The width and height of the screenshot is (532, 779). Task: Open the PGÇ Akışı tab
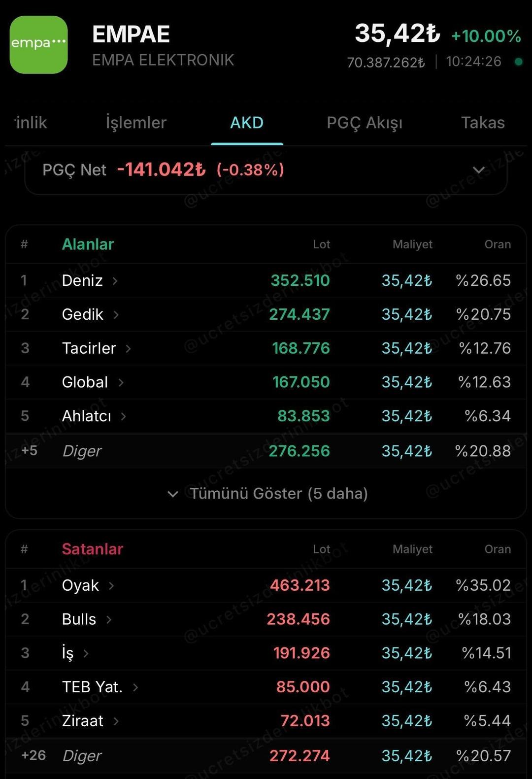coord(365,123)
